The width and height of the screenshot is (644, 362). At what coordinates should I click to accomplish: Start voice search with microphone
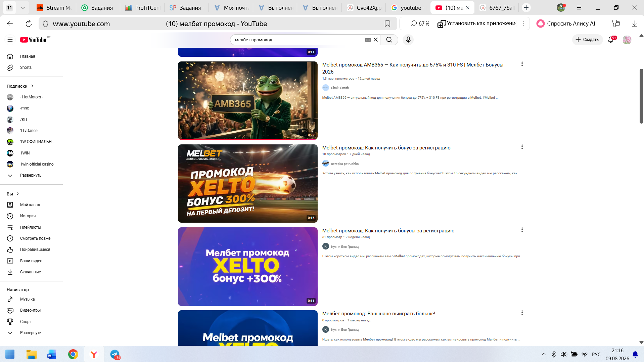coord(408,40)
